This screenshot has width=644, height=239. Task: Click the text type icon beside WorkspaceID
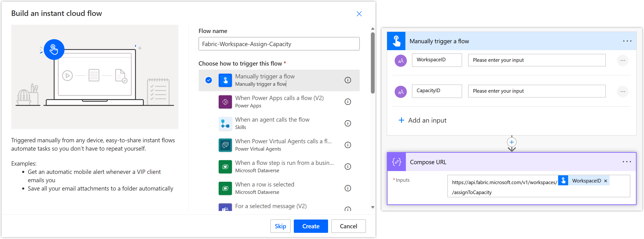coord(400,61)
